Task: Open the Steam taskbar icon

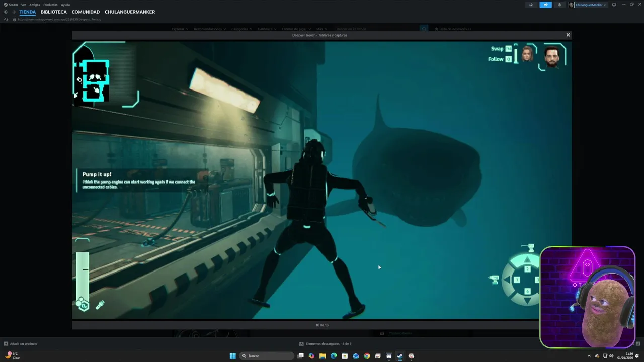Action: coord(400,356)
